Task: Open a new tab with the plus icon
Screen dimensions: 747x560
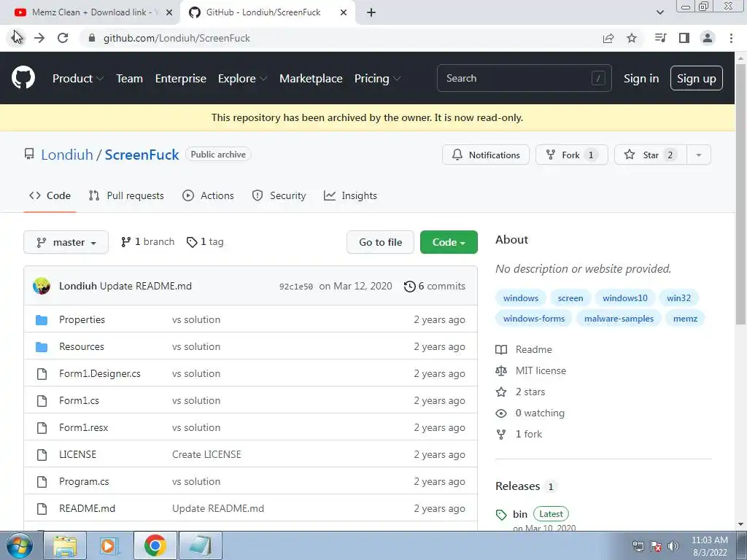Action: (371, 12)
